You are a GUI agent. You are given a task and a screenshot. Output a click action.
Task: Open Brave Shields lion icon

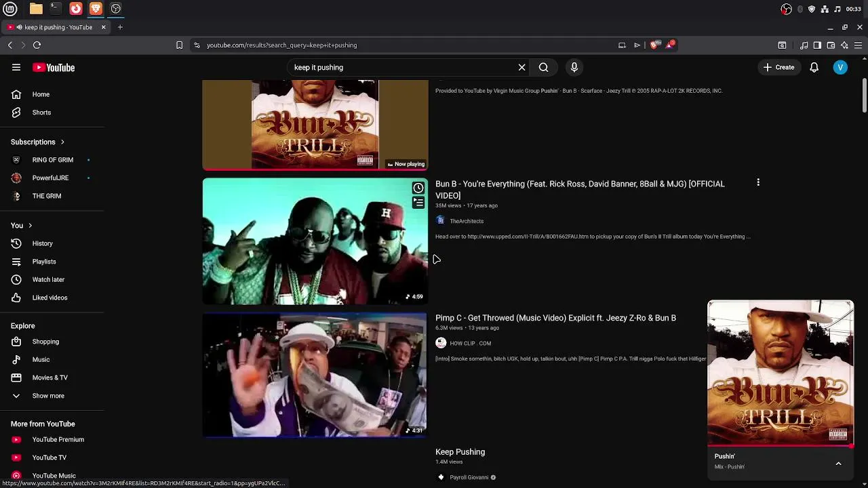point(654,45)
